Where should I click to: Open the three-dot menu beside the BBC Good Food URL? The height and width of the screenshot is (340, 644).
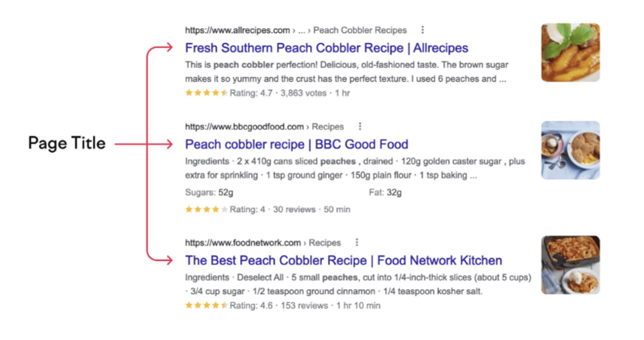click(x=360, y=127)
